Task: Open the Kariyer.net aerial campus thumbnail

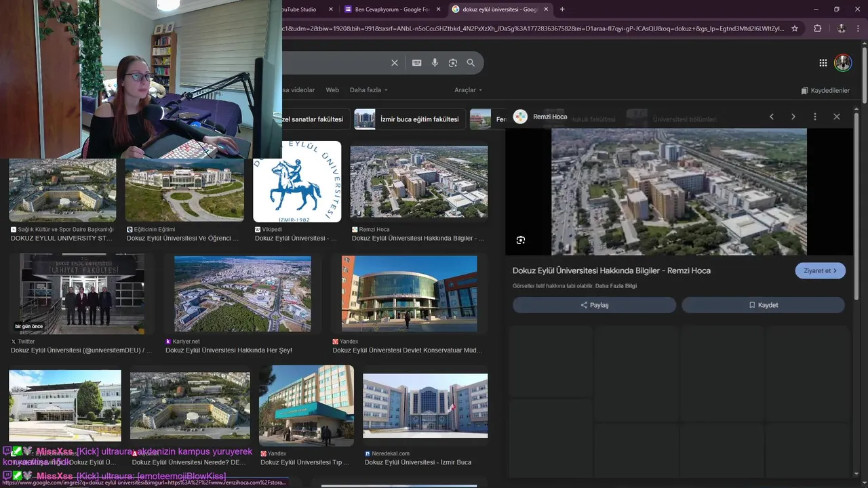Action: coord(243,293)
